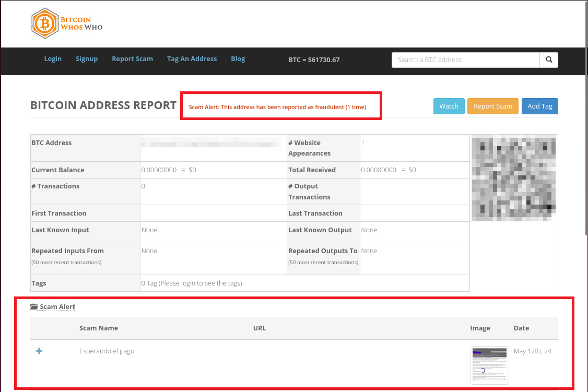Click the blue Watch button
Screen dimensions: 588x392
[x=449, y=106]
